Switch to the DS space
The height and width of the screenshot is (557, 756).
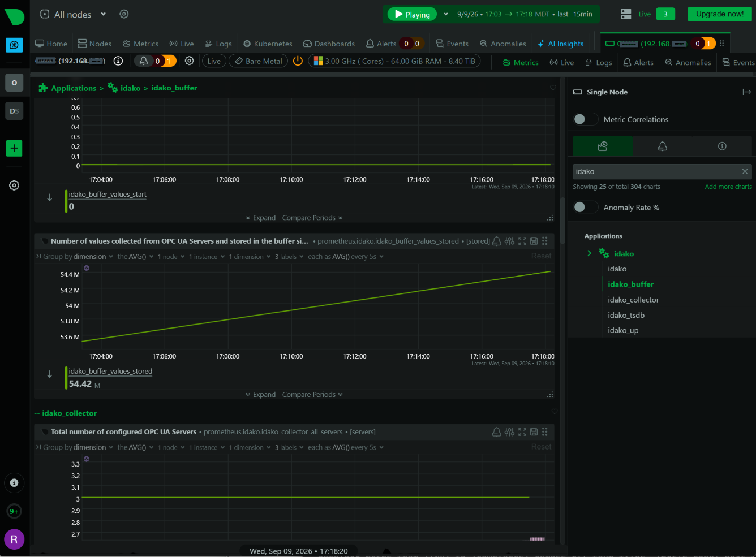pos(14,111)
